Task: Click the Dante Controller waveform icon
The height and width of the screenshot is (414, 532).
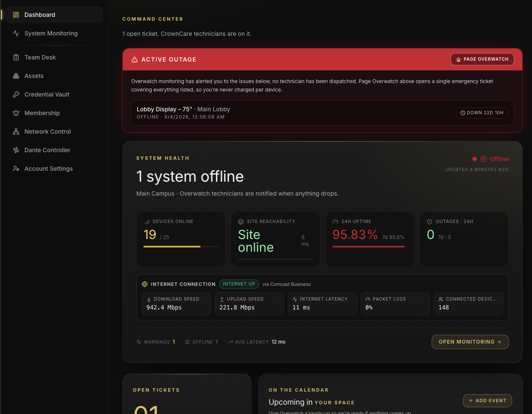Action: 16,150
